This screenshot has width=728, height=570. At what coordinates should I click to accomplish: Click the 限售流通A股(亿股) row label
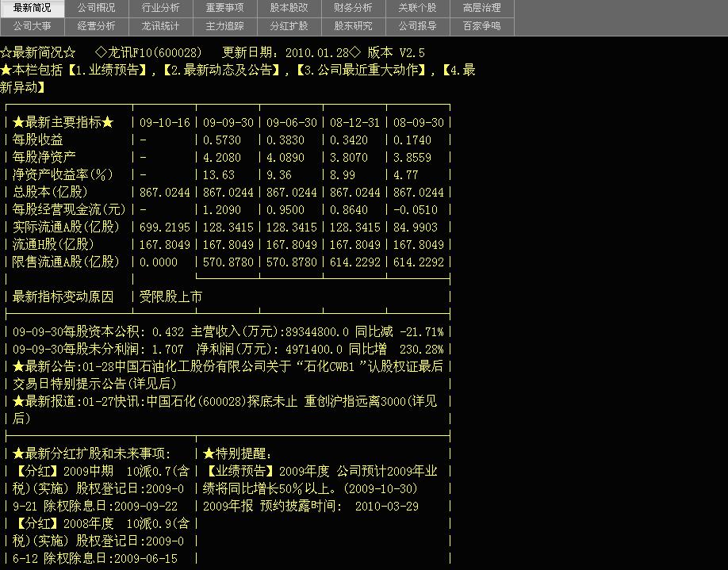point(66,262)
